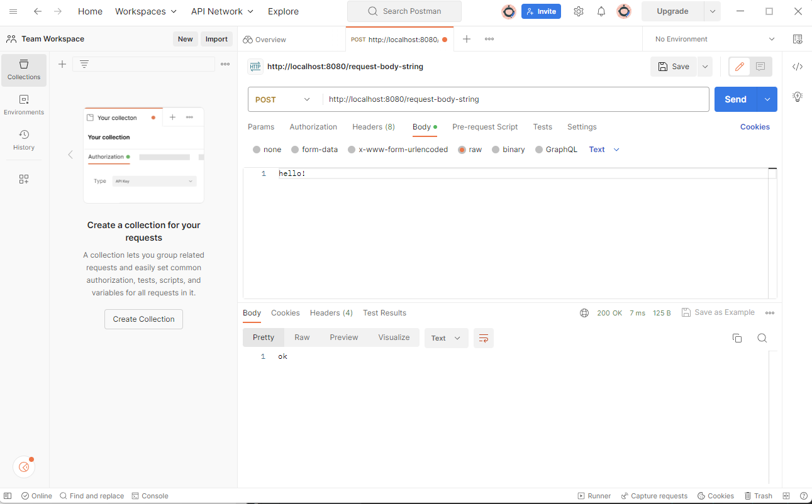Open the Cookies link near Send

pyautogui.click(x=755, y=127)
